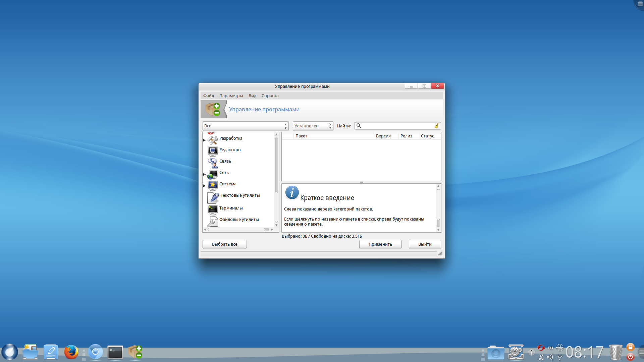This screenshot has height=362, width=644.
Task: Open the Установлен status dropdown
Action: [313, 126]
